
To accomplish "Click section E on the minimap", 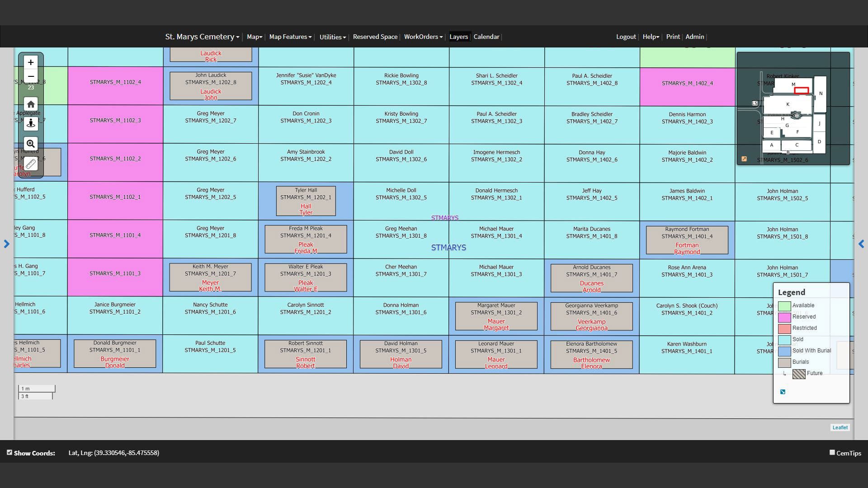I will click(x=772, y=132).
